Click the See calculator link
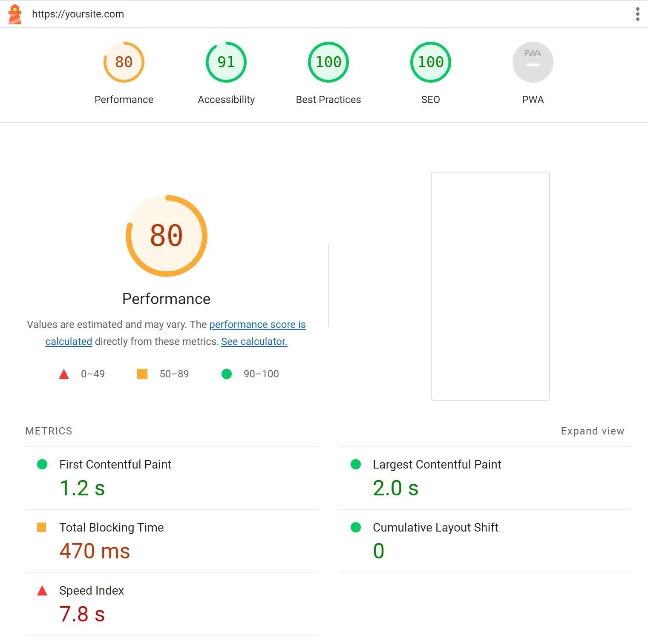This screenshot has height=644, width=648. [254, 342]
